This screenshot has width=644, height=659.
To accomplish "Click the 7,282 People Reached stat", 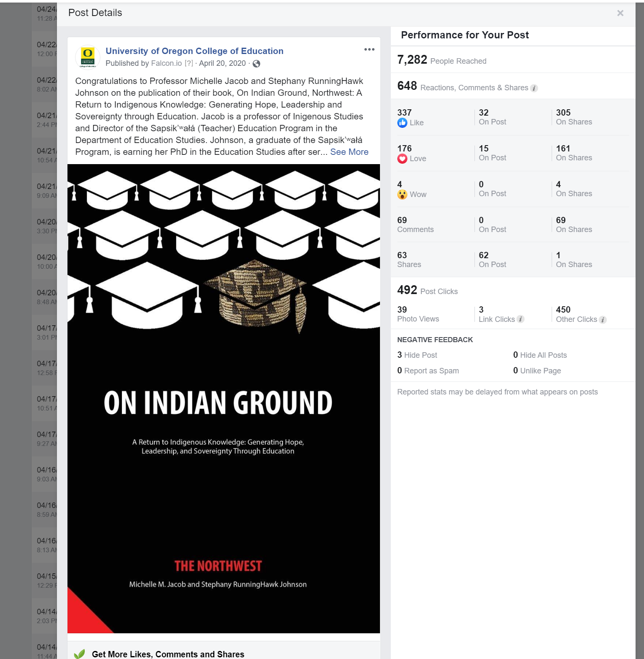I will pos(441,60).
